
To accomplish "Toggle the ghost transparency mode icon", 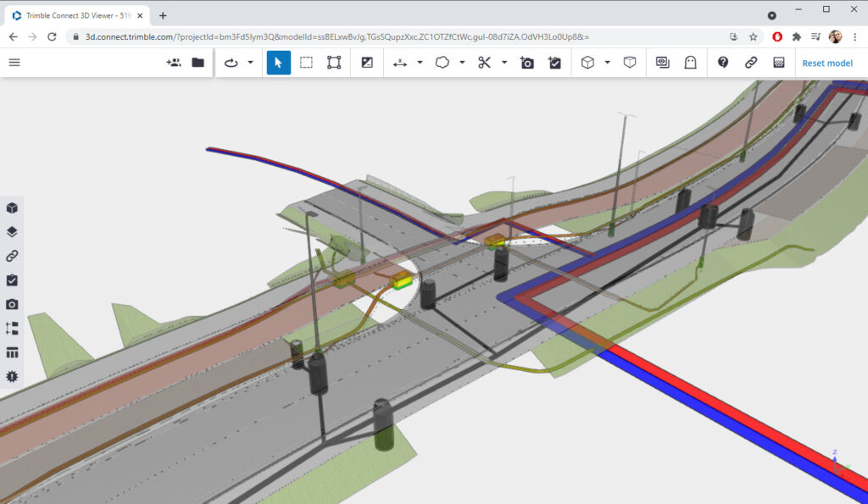I will point(691,63).
